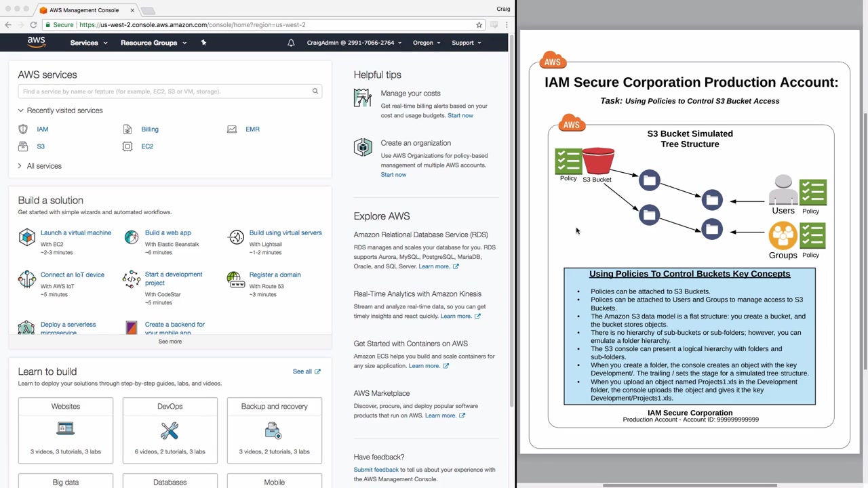
Task: Click See more under Build a solution
Action: click(170, 342)
